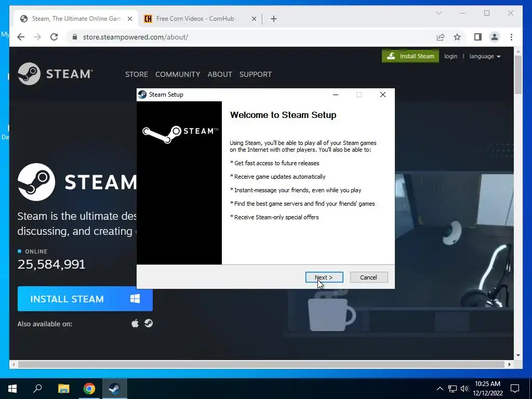The image size is (532, 399).
Task: Open a new browser tab
Action: (x=274, y=19)
